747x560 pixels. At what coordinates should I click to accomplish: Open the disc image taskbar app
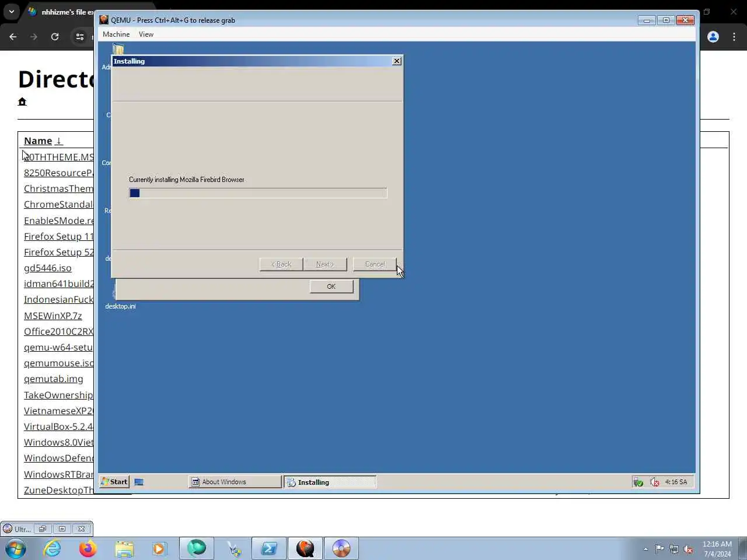pyautogui.click(x=341, y=548)
